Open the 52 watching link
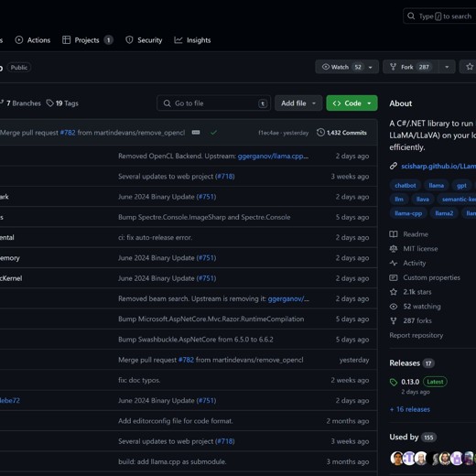 pos(422,307)
